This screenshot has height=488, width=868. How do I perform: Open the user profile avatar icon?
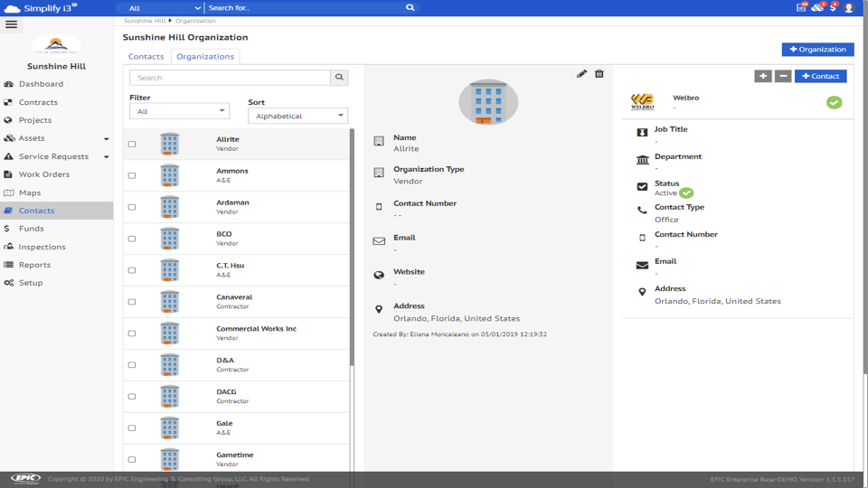click(x=849, y=8)
